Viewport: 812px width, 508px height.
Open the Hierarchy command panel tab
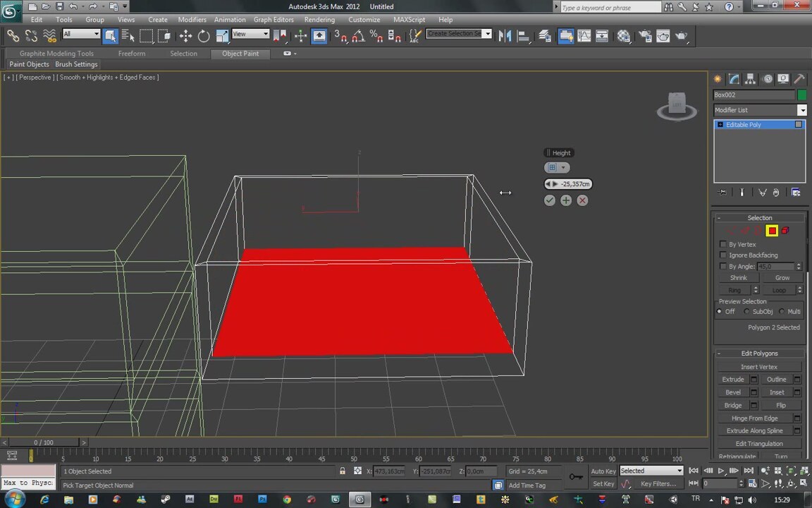(x=750, y=79)
